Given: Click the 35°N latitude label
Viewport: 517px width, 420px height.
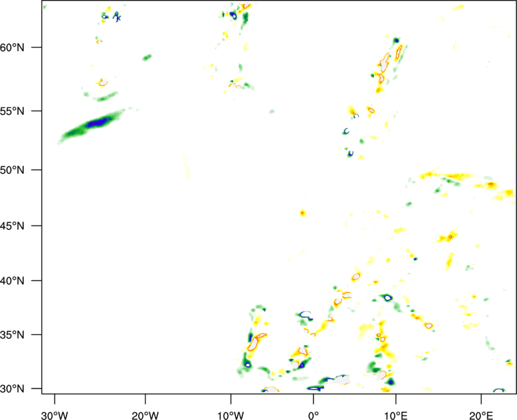Looking at the screenshot, I should click(12, 335).
